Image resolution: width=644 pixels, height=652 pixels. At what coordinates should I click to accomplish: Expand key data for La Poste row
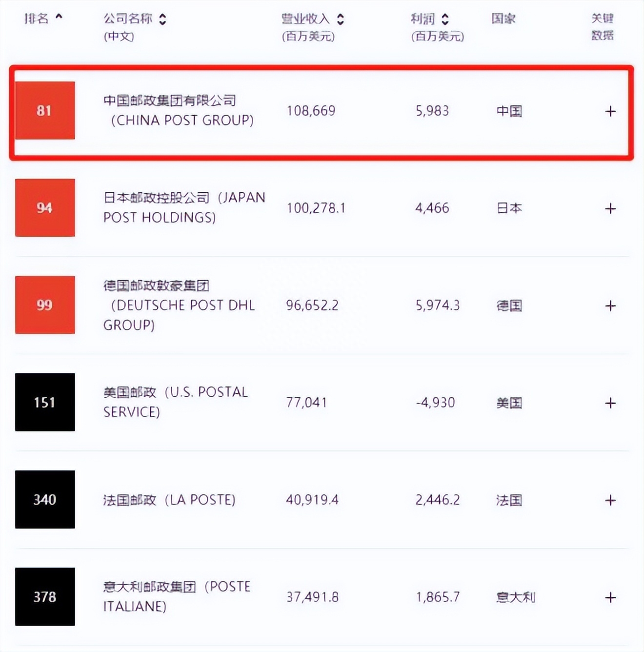pos(610,500)
